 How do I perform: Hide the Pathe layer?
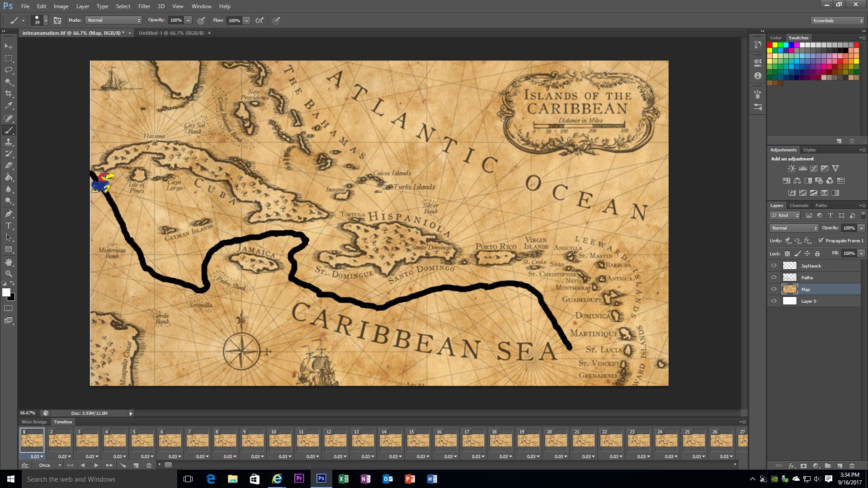click(x=774, y=277)
